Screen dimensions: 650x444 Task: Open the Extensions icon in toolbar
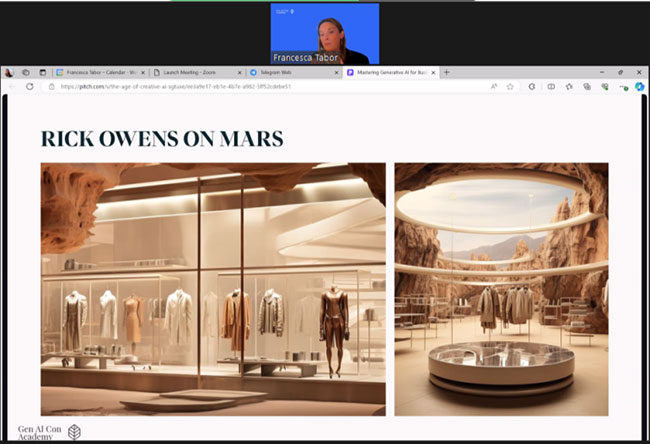[532, 87]
